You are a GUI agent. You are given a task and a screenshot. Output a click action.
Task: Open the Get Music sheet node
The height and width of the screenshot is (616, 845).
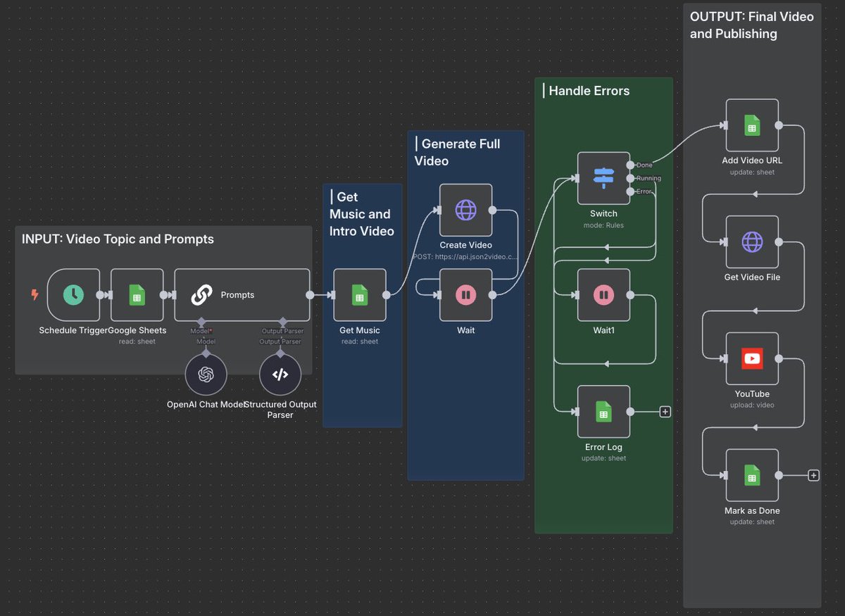pyautogui.click(x=361, y=295)
